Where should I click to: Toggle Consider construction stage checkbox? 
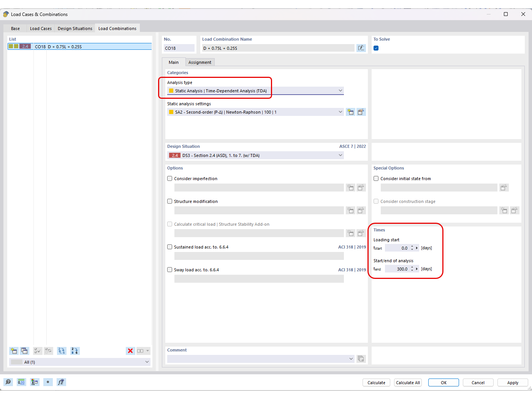[376, 201]
